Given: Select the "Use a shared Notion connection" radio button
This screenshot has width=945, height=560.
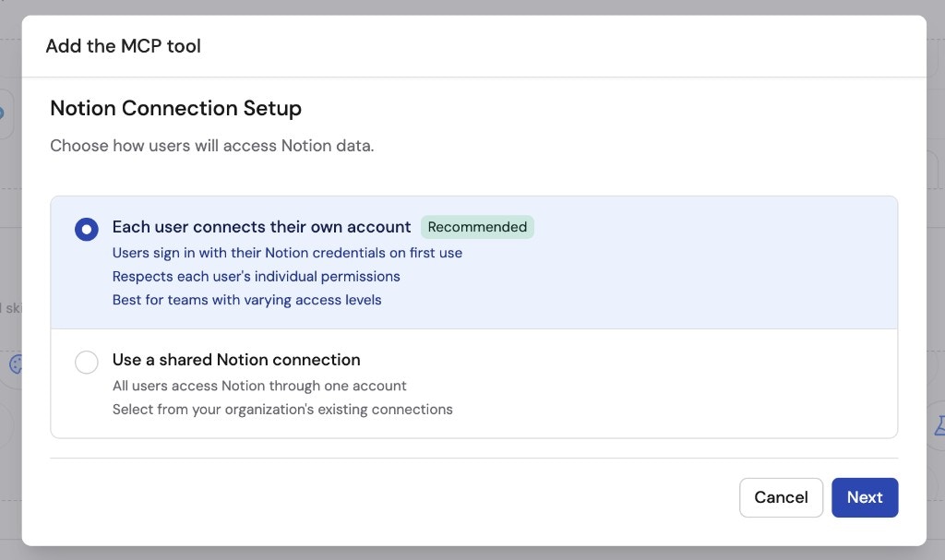Looking at the screenshot, I should [x=86, y=363].
